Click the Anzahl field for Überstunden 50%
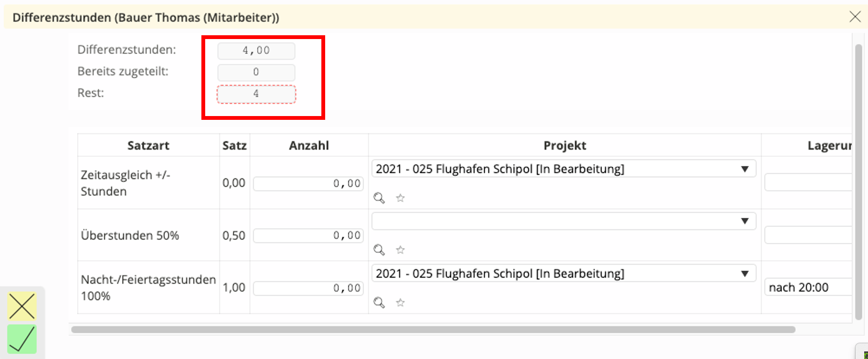This screenshot has height=359, width=868. click(308, 235)
